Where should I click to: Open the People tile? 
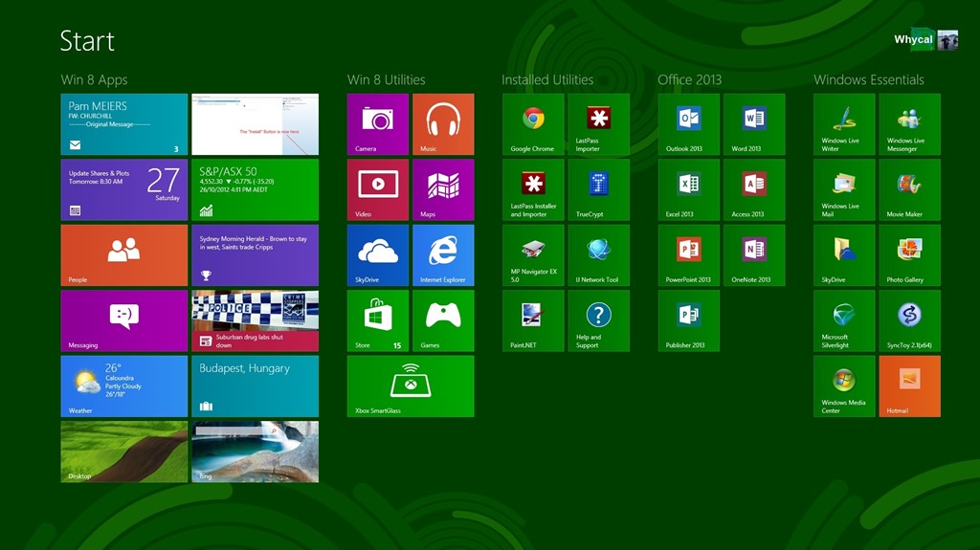[x=124, y=255]
